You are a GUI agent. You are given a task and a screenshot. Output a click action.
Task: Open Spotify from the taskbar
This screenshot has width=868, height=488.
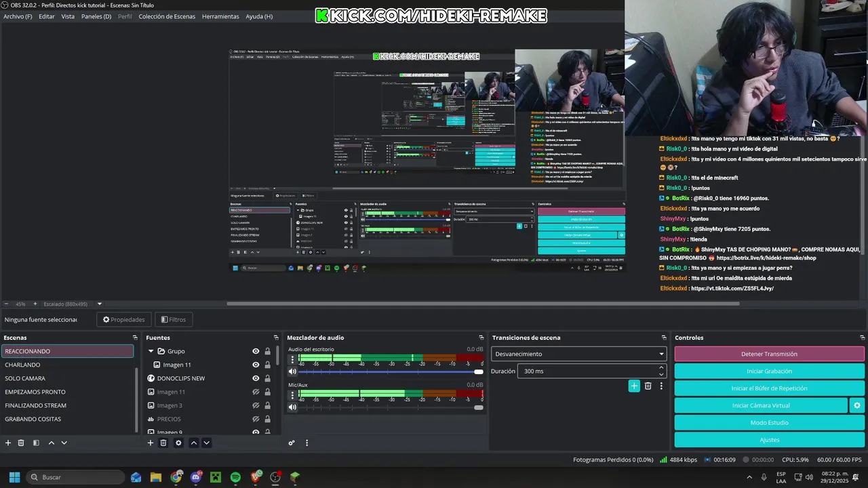[x=235, y=477]
